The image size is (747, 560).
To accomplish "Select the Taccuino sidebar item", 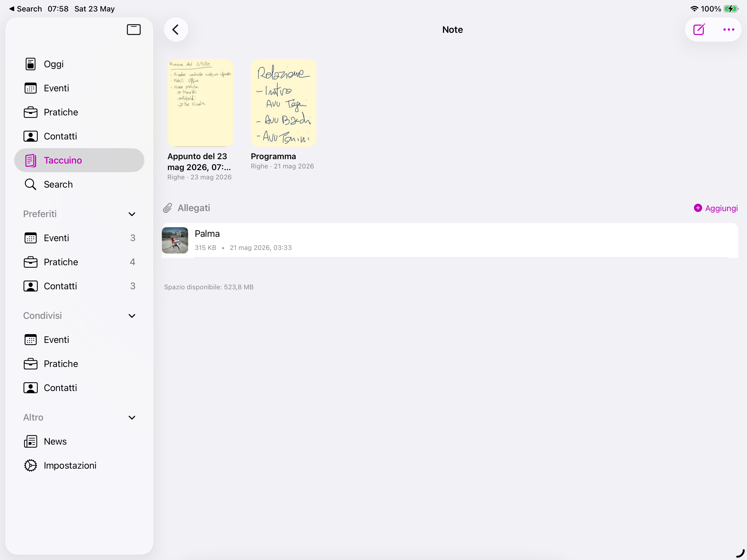I will 79,161.
